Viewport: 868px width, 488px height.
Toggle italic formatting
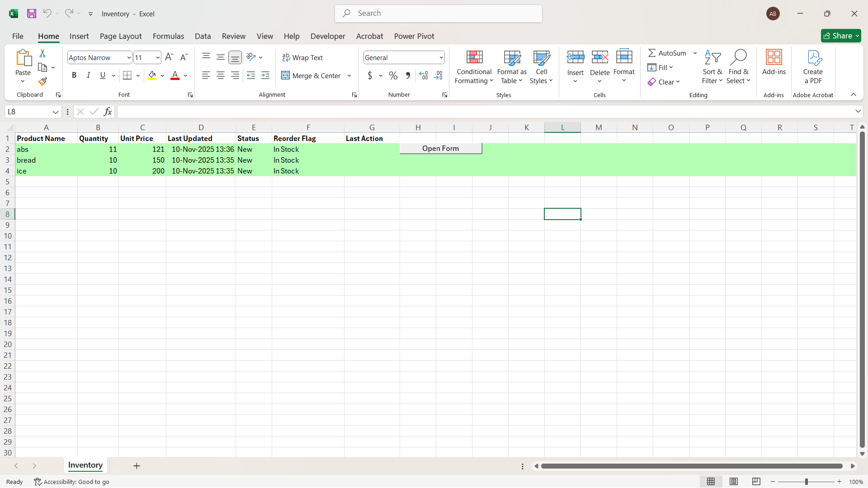click(89, 75)
